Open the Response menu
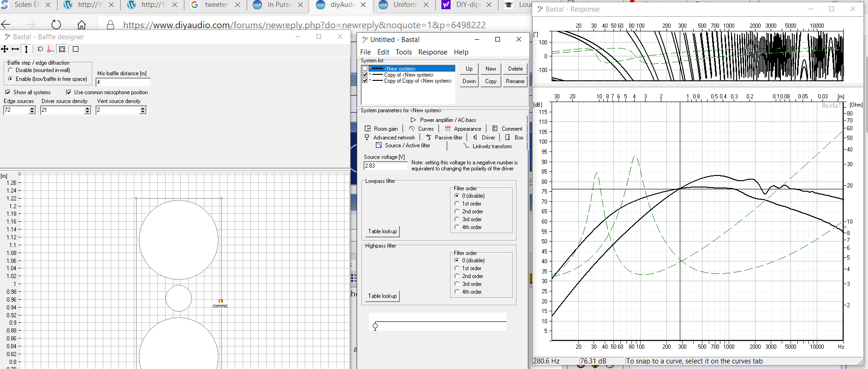This screenshot has height=369, width=868. click(433, 52)
